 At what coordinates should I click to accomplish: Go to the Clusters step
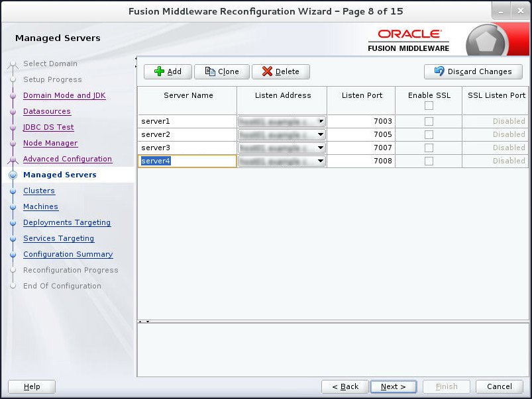[39, 191]
